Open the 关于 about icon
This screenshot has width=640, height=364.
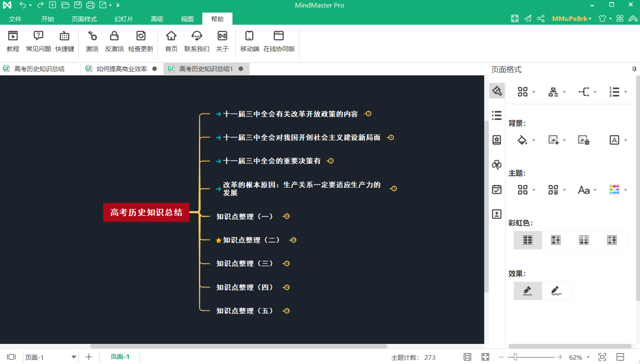click(x=222, y=41)
